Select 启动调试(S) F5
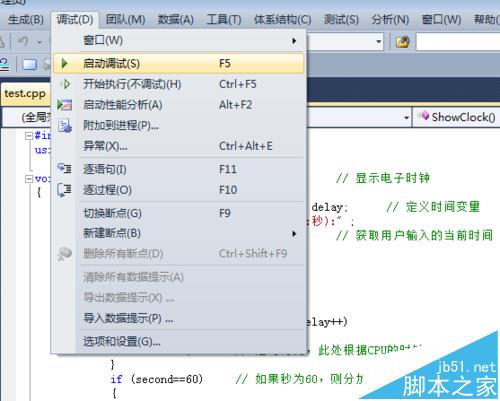Image resolution: width=500 pixels, height=401 pixels. pyautogui.click(x=179, y=63)
